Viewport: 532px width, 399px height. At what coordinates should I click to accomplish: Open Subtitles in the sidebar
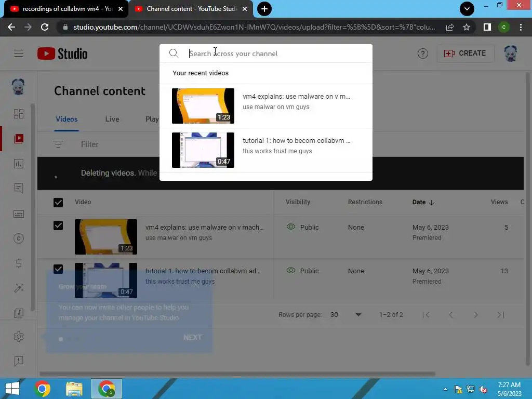click(19, 214)
